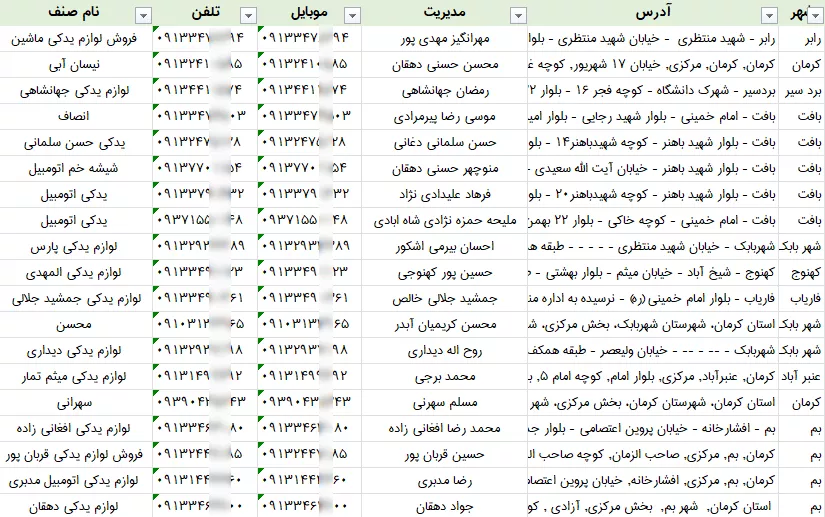The width and height of the screenshot is (825, 517).
Task: Select the مدیریت header cell
Action: pyautogui.click(x=445, y=13)
